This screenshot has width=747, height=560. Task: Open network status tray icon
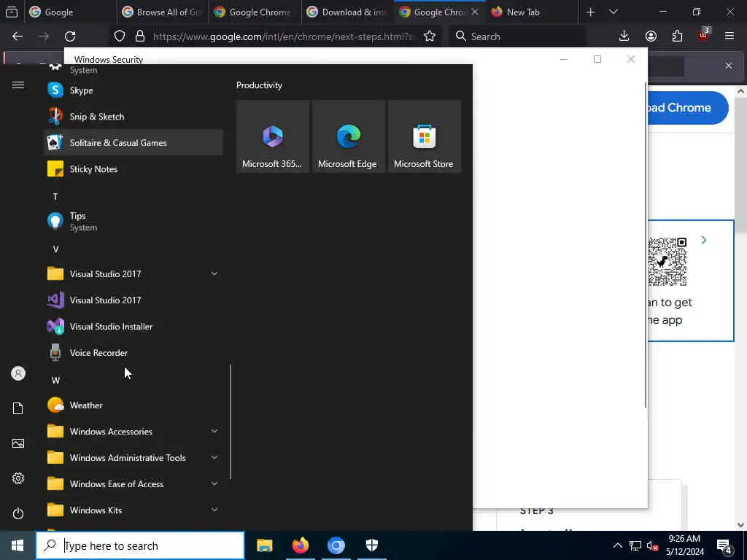(635, 545)
